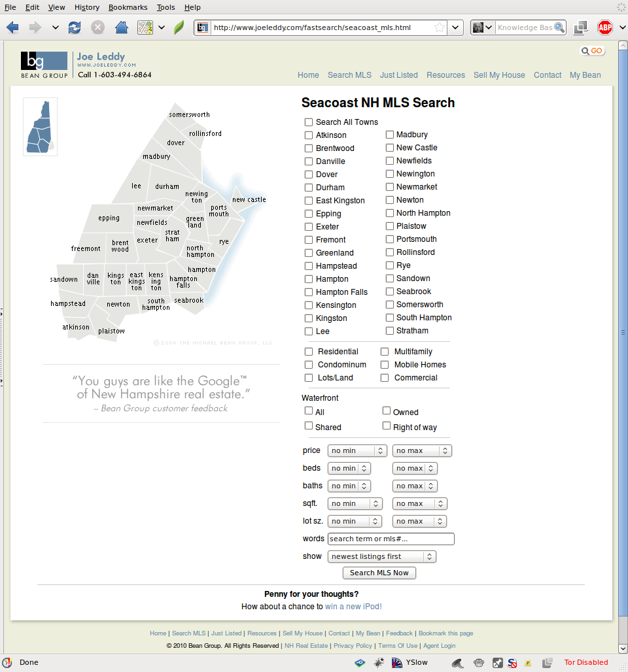
Task: Follow the win a new iPod! link
Action: [353, 607]
